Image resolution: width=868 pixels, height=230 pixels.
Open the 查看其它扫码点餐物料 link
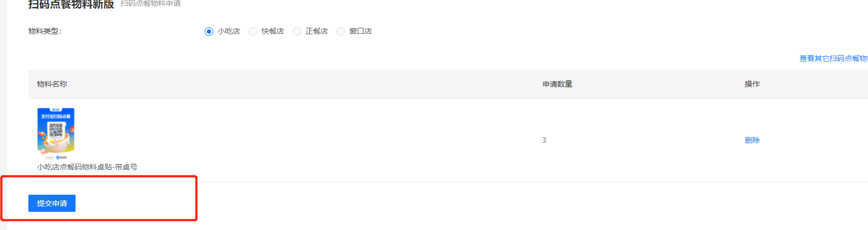(x=833, y=58)
